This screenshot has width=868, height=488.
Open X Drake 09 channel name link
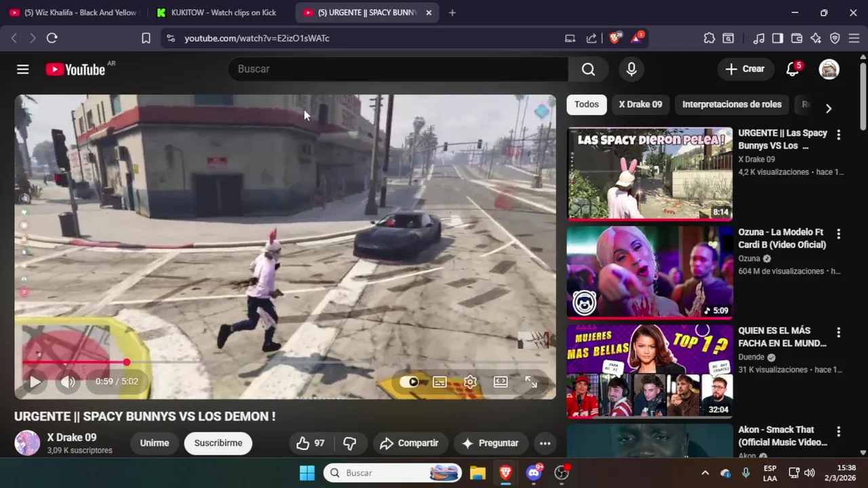pos(72,437)
